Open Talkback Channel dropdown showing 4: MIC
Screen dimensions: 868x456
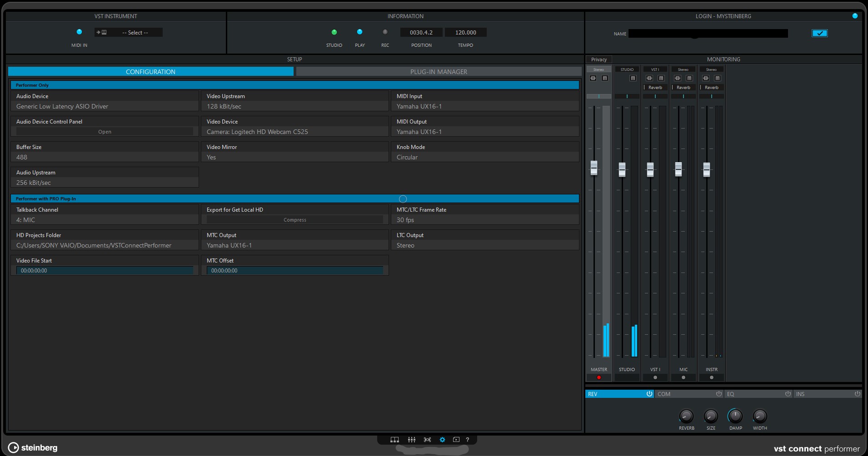[105, 220]
